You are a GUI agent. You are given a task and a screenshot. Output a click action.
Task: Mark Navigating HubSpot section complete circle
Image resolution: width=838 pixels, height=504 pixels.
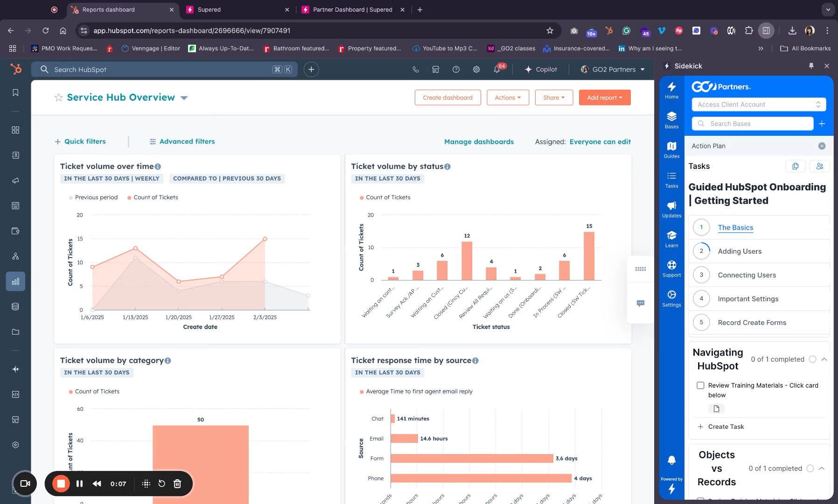point(812,359)
